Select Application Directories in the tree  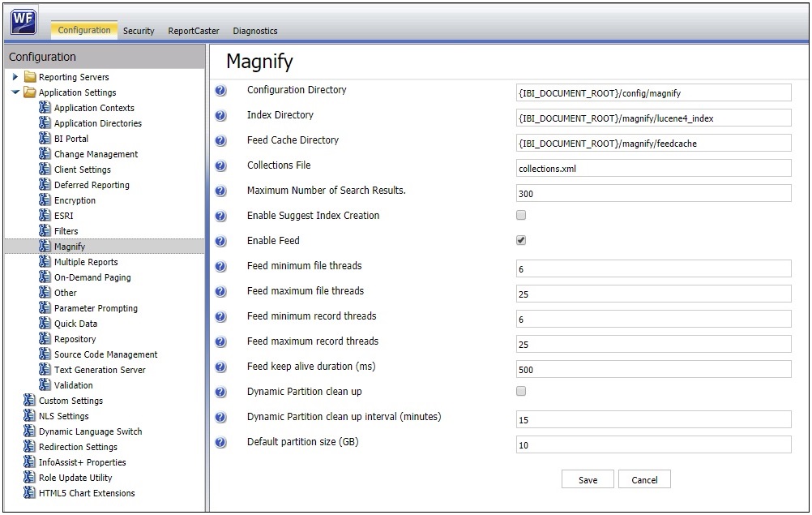point(98,123)
